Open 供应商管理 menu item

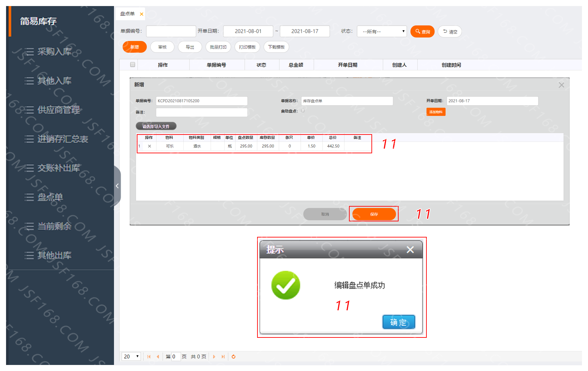pyautogui.click(x=59, y=110)
